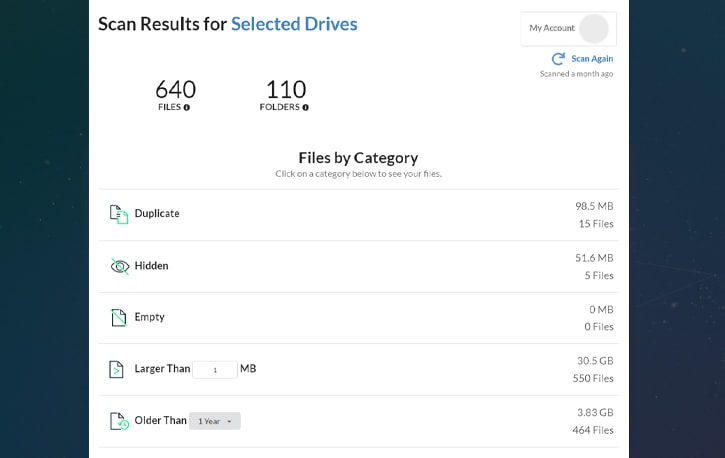Screen dimensions: 725x458
Task: Click the Scan Again link
Action: 592,59
